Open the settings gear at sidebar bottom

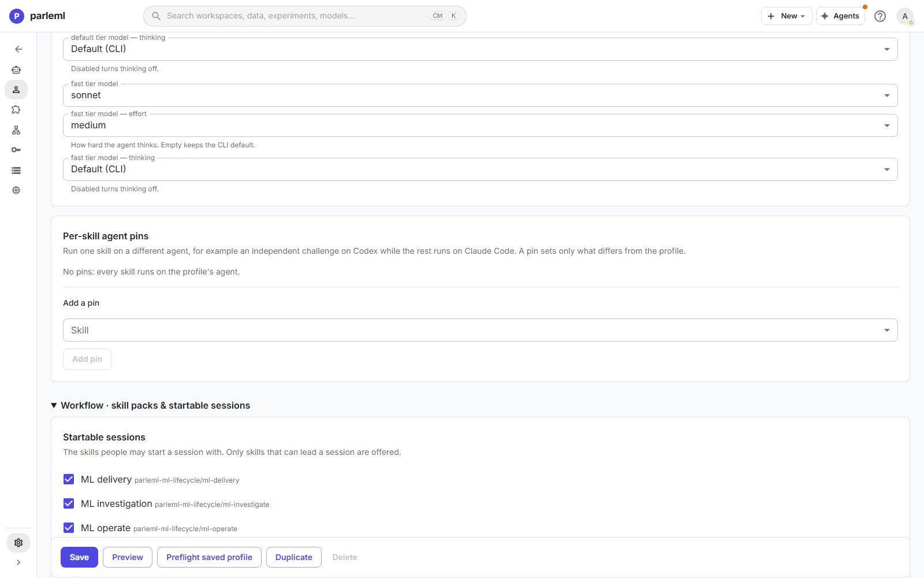[x=18, y=543]
